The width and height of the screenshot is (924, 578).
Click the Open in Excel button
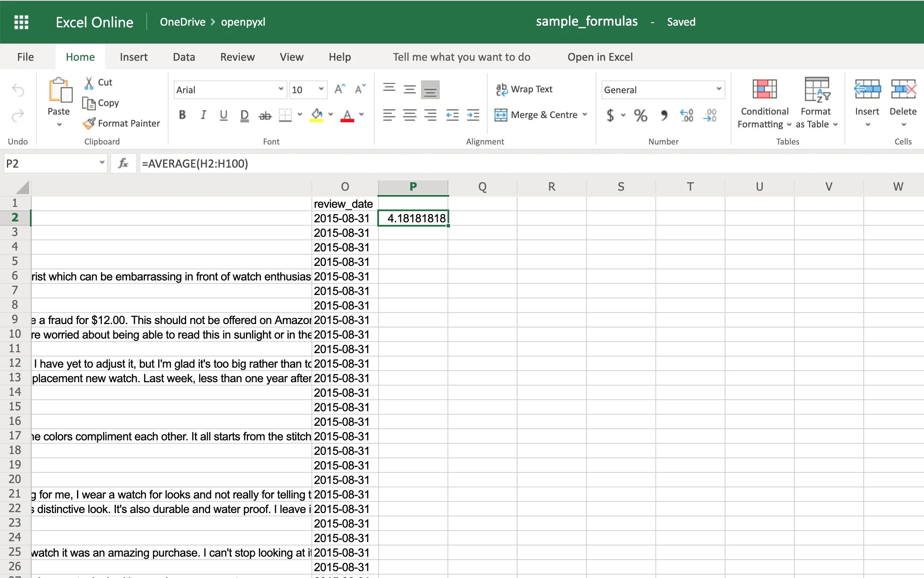coord(600,57)
